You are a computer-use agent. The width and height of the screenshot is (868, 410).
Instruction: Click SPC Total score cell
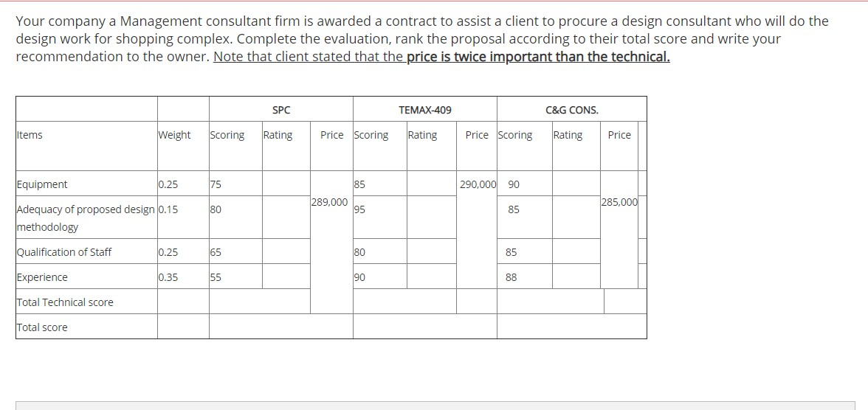click(x=281, y=327)
